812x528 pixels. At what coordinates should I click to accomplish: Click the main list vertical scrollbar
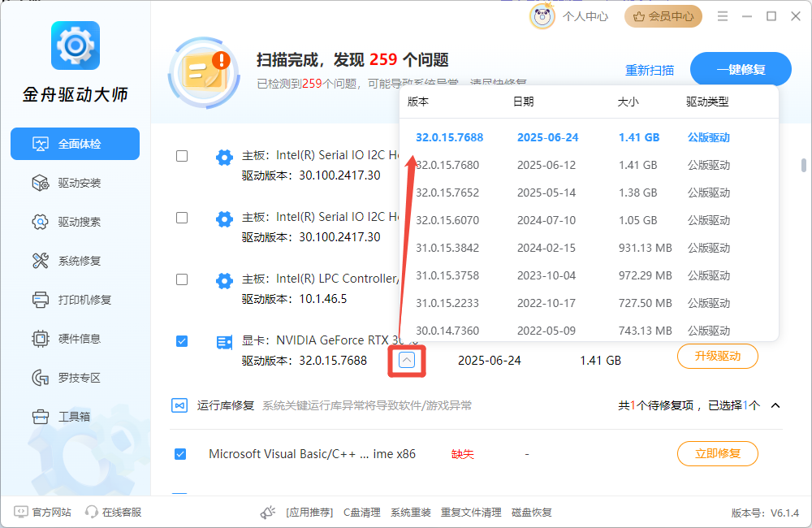[x=804, y=165]
